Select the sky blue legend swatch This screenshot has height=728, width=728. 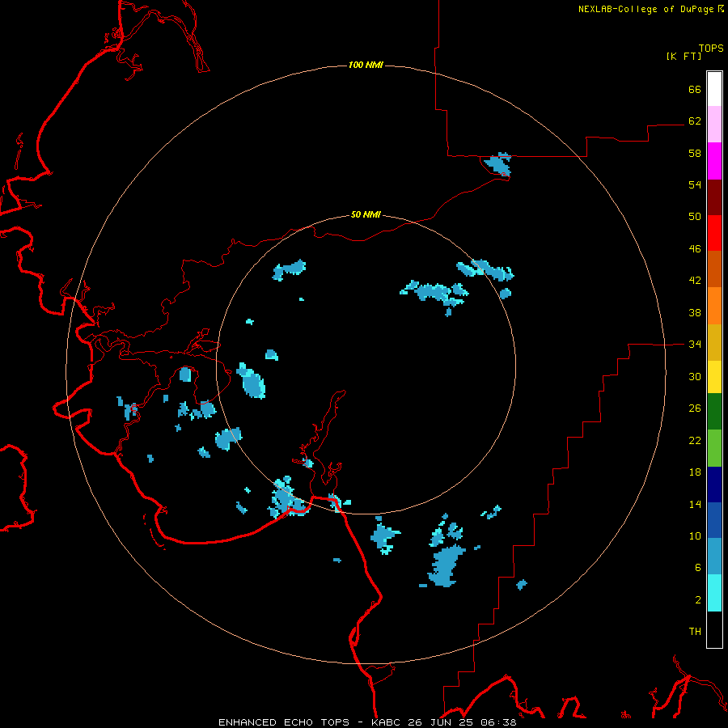tap(714, 557)
